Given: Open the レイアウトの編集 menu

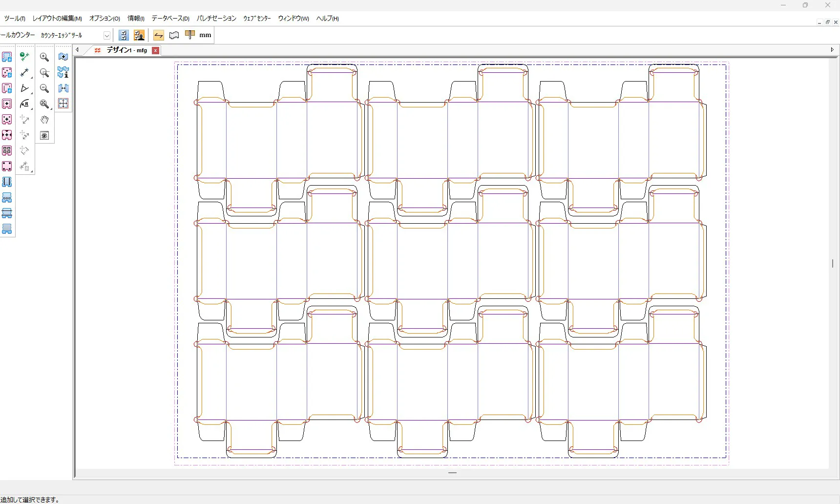Looking at the screenshot, I should tap(57, 19).
